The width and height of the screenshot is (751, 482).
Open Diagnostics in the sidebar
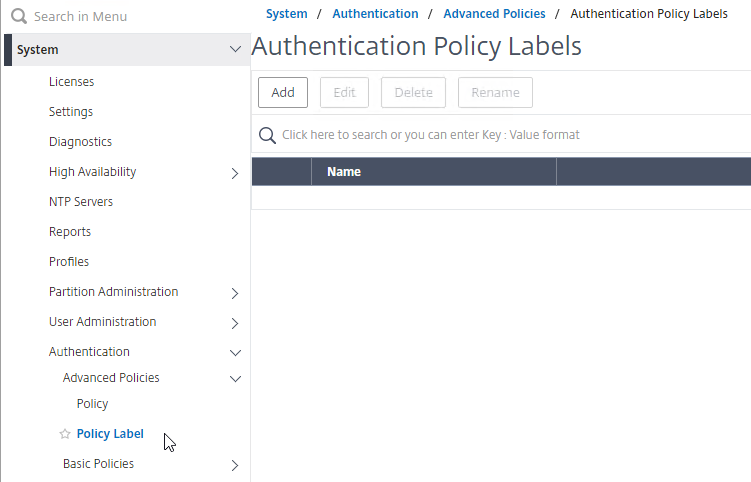pyautogui.click(x=80, y=142)
